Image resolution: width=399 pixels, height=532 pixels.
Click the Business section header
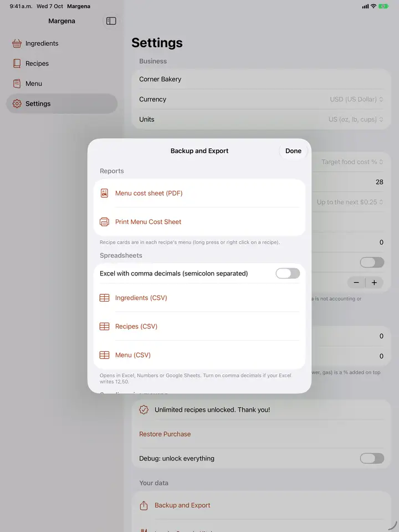(x=153, y=61)
